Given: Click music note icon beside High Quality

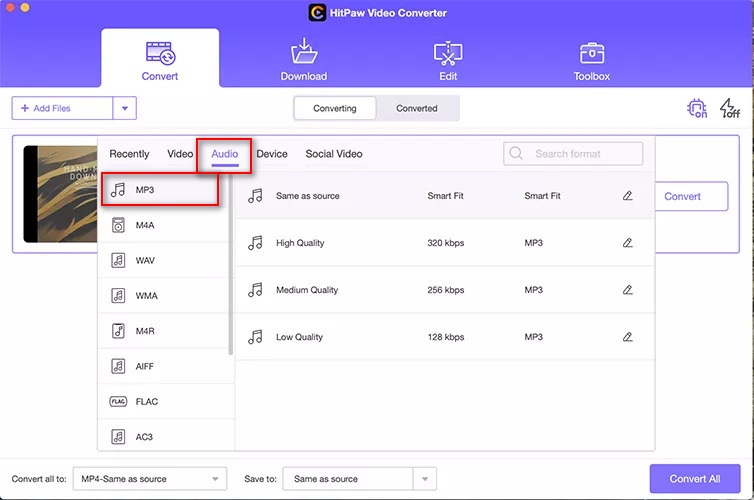Looking at the screenshot, I should [x=255, y=243].
